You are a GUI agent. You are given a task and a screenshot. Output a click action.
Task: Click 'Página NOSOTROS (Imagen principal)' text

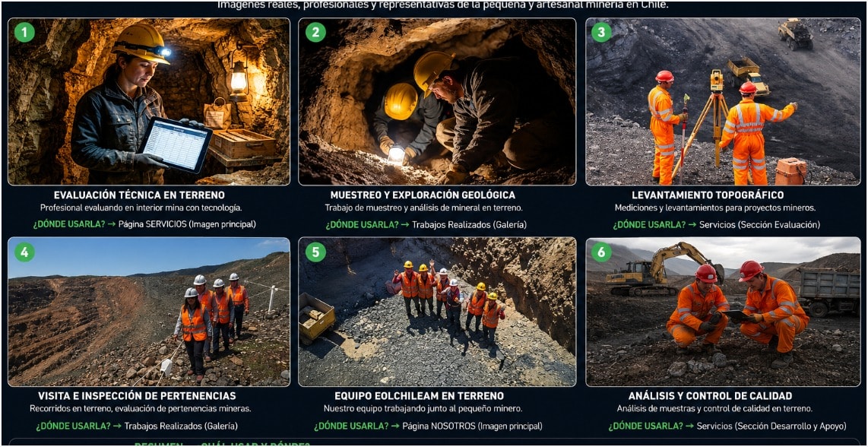(472, 426)
